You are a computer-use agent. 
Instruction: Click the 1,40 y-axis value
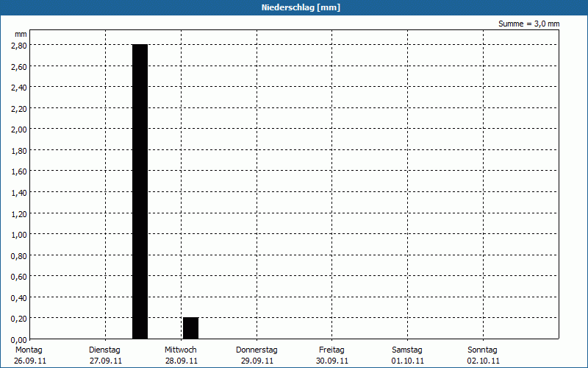coord(19,193)
